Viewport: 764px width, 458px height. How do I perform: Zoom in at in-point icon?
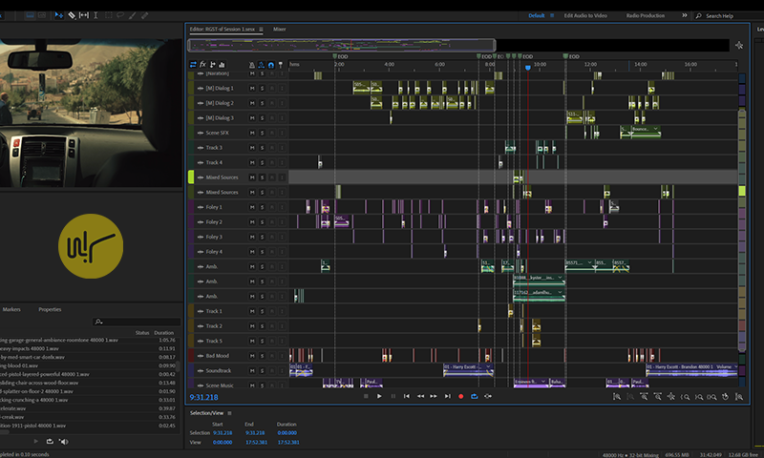point(685,397)
